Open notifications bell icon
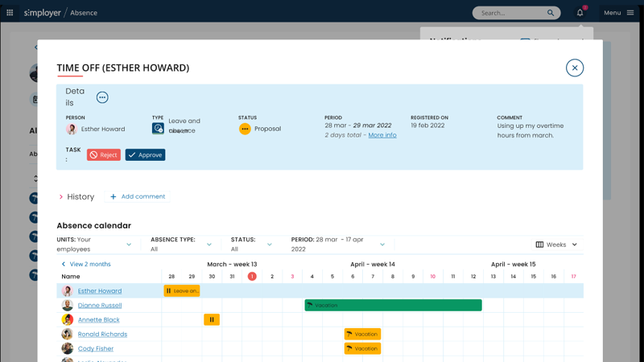The width and height of the screenshot is (644, 362). (580, 13)
